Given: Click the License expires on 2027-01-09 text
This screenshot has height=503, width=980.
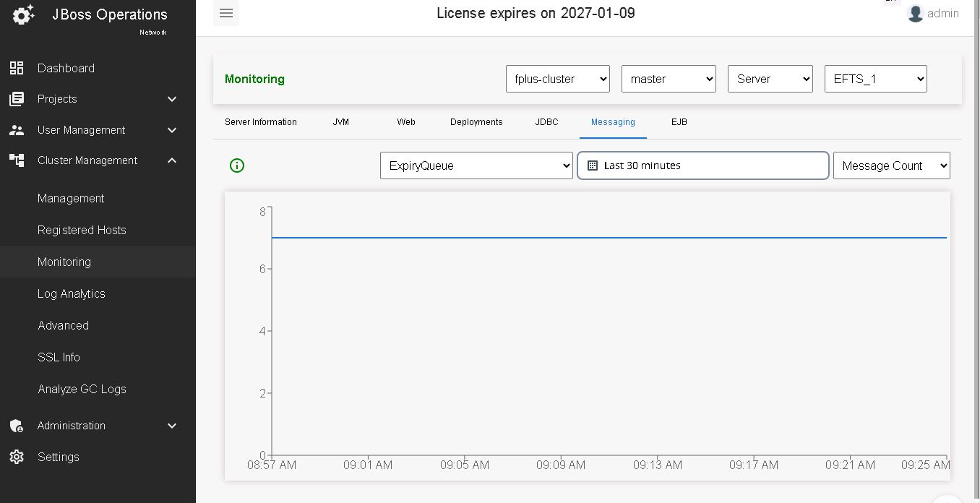Looking at the screenshot, I should (536, 13).
